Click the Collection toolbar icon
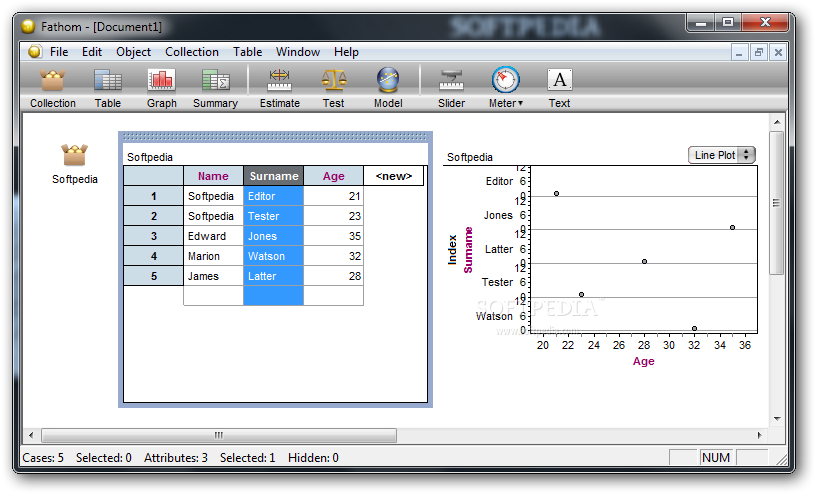The height and width of the screenshot is (494, 816). pos(53,81)
